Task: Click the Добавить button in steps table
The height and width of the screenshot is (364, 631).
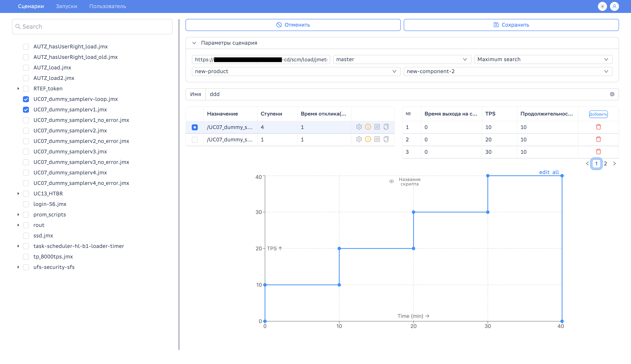Action: point(598,114)
